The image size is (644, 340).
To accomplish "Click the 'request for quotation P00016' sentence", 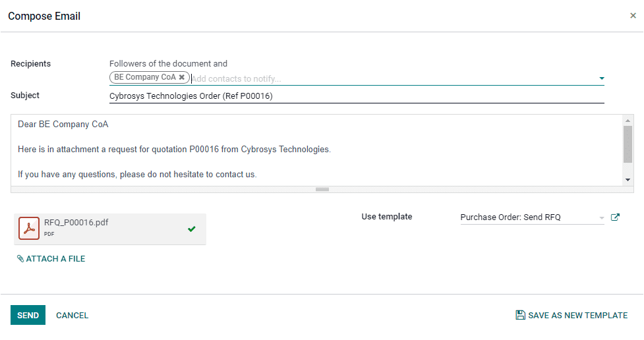I will click(174, 150).
